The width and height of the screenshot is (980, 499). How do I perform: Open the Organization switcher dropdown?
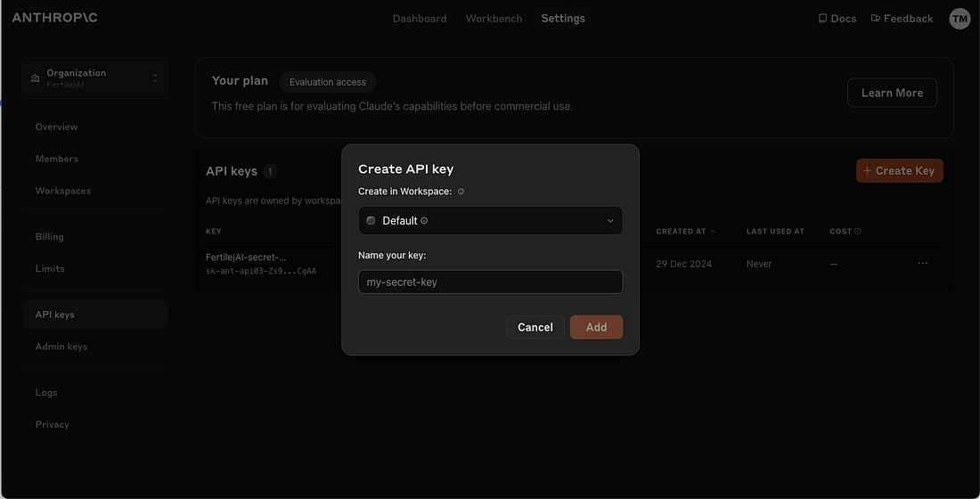pos(95,78)
